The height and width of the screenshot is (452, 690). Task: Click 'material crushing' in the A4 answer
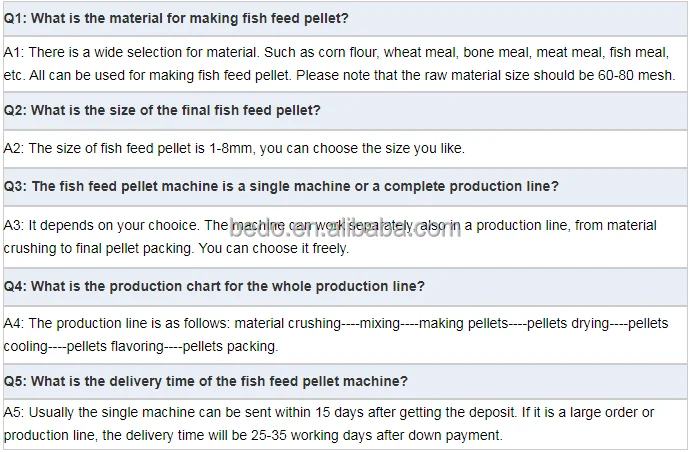coord(288,323)
